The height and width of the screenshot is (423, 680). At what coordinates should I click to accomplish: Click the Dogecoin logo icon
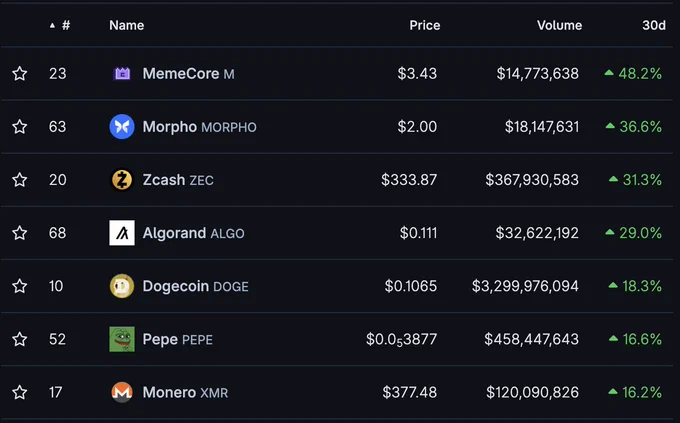(122, 286)
